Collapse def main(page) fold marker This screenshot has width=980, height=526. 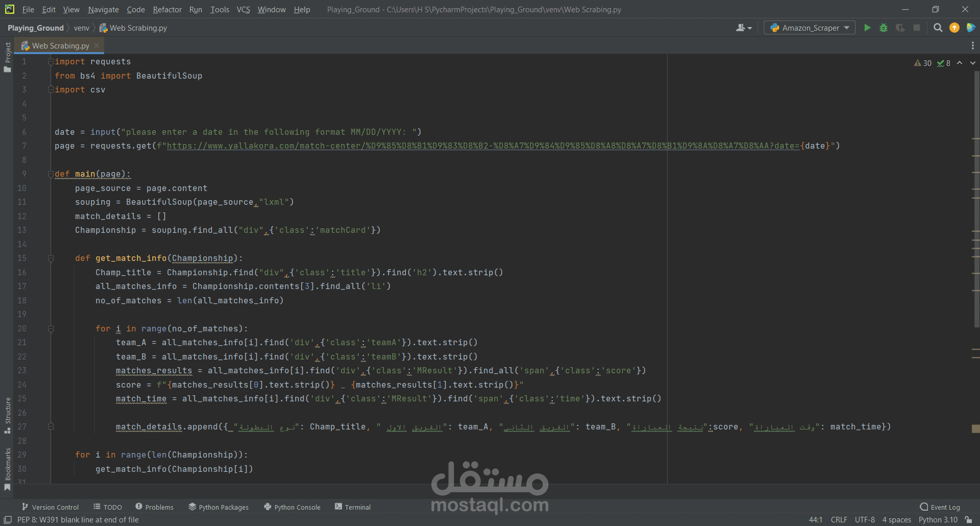click(51, 174)
